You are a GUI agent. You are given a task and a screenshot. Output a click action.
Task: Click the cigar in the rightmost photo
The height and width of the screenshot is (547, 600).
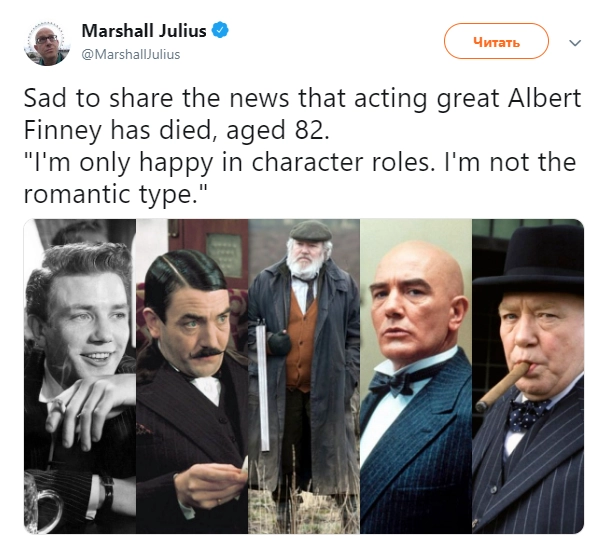(502, 387)
